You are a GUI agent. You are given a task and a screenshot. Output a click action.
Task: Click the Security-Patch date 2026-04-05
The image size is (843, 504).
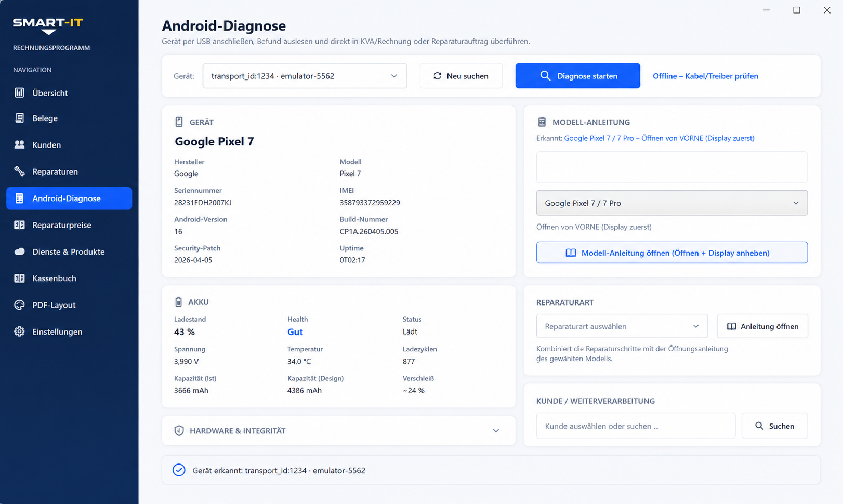click(193, 260)
